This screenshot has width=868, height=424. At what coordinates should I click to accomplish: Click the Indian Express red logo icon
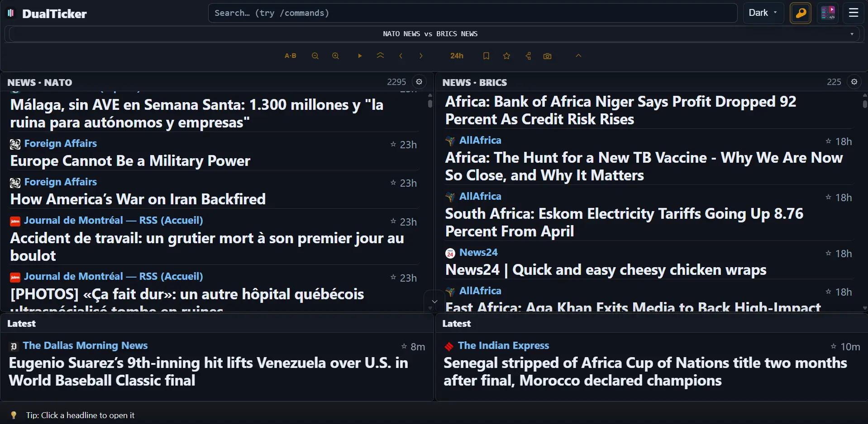[448, 347]
